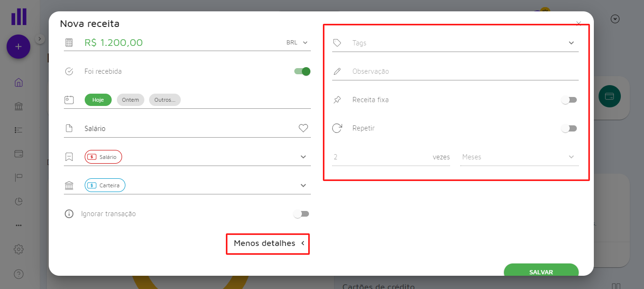Expand the Tags dropdown
Viewport: 644px width, 289px height.
[571, 43]
